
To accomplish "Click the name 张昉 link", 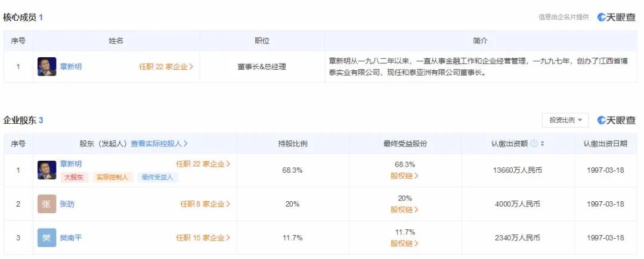I will [67, 204].
